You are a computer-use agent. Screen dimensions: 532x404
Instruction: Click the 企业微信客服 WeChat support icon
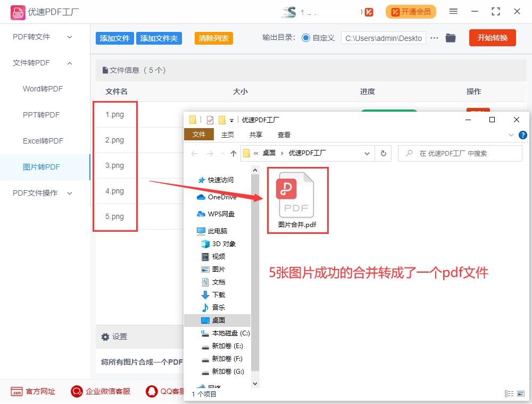[x=77, y=391]
